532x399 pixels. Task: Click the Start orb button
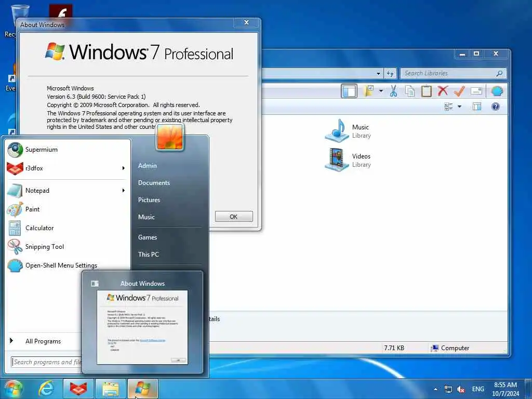pyautogui.click(x=13, y=389)
